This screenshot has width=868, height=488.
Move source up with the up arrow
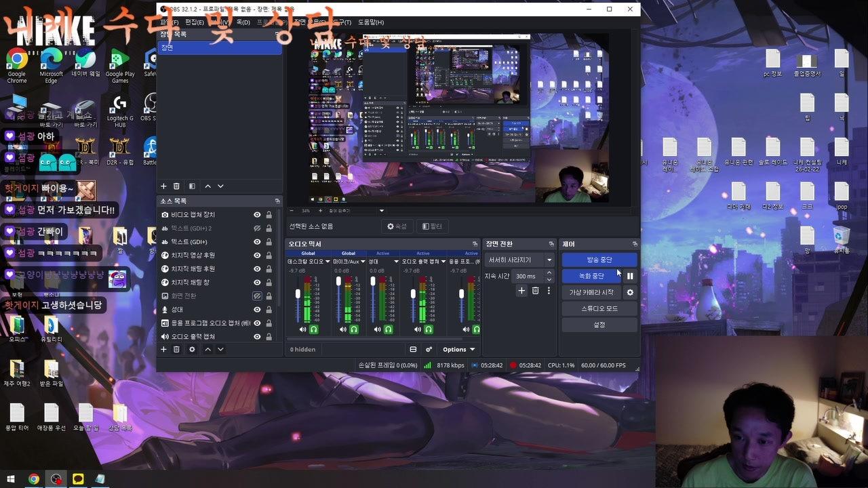click(x=208, y=349)
